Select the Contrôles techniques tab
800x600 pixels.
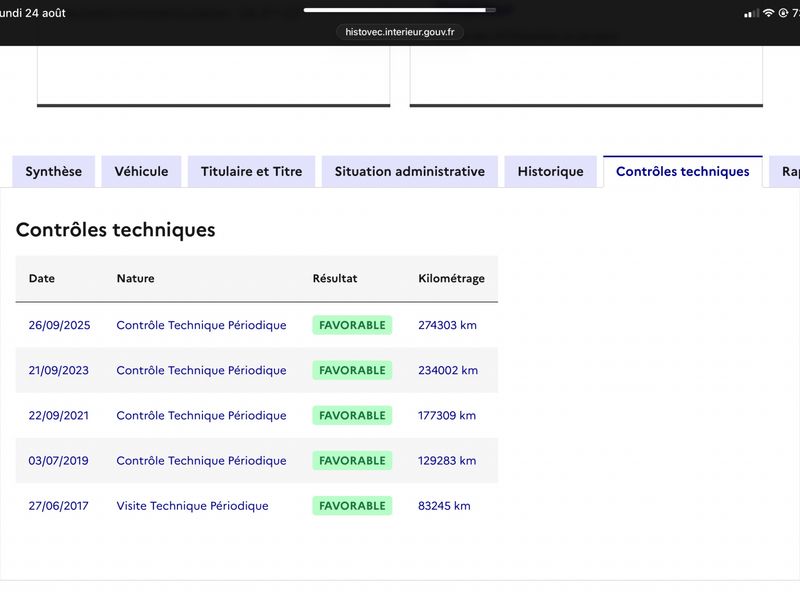point(683,171)
